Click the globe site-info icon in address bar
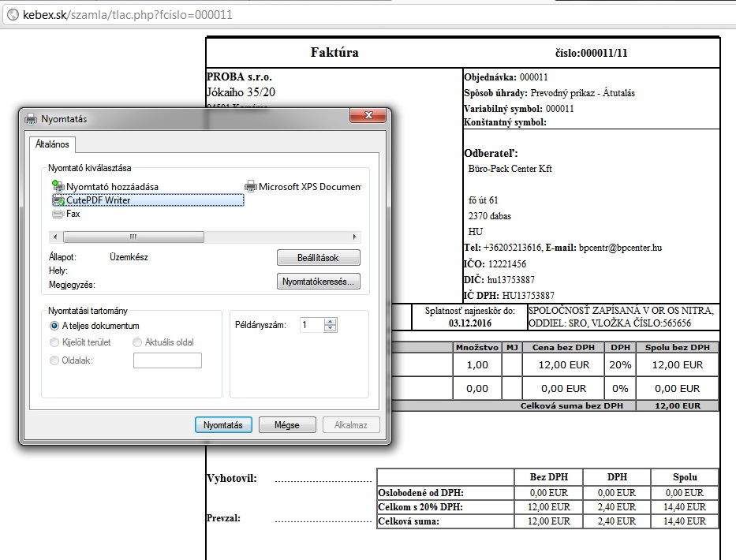The image size is (736, 560). tap(13, 15)
